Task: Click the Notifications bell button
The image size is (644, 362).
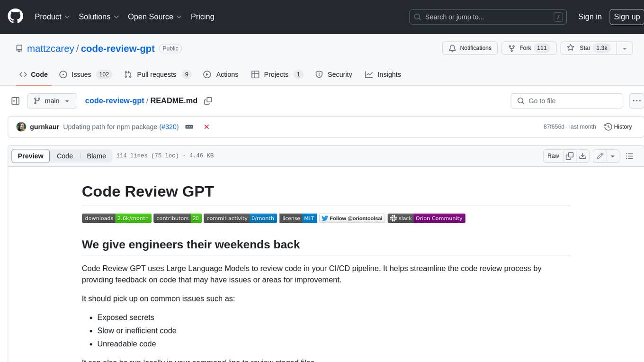Action: pos(470,48)
